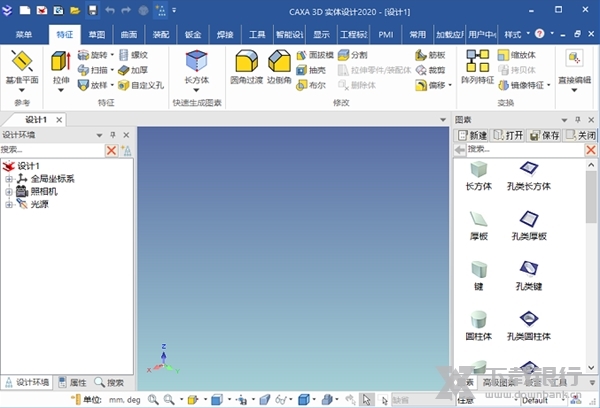Select the 加厚 thicken tool
The image size is (600, 408).
tap(133, 70)
